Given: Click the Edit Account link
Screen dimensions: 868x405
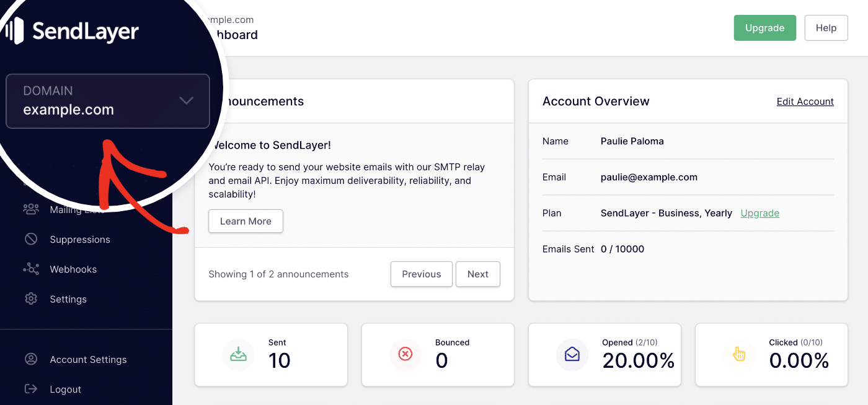Looking at the screenshot, I should (805, 101).
